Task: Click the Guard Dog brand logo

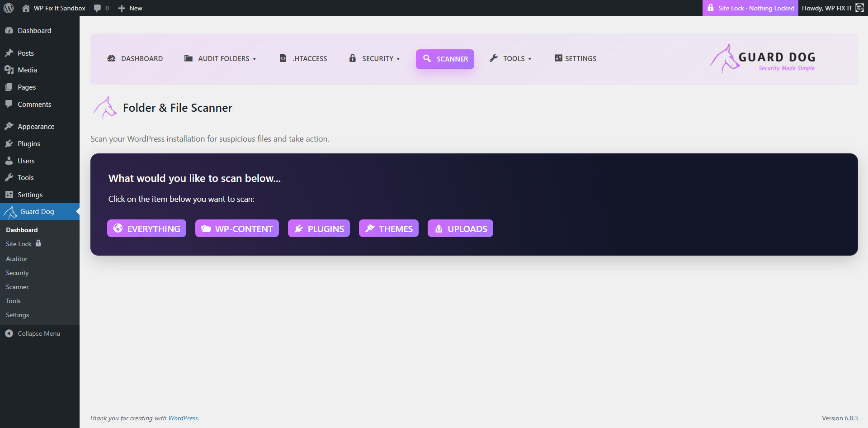Action: pyautogui.click(x=762, y=59)
